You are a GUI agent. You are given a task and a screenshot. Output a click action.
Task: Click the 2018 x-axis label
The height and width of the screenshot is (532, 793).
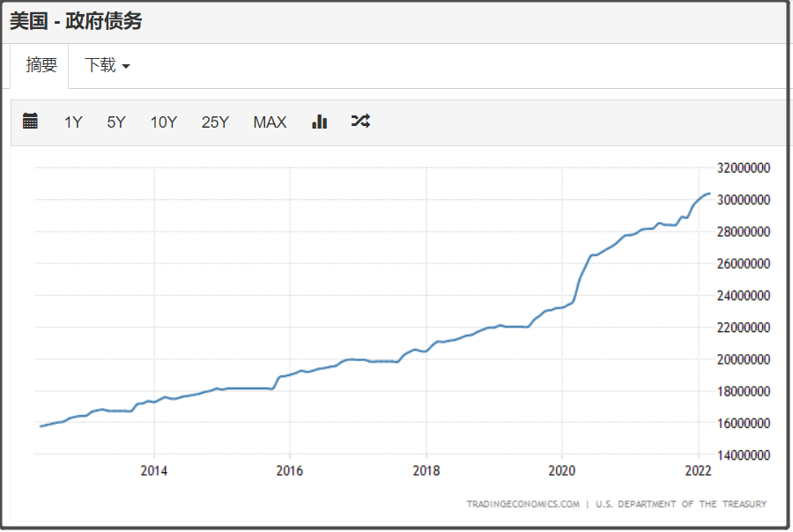pos(426,470)
